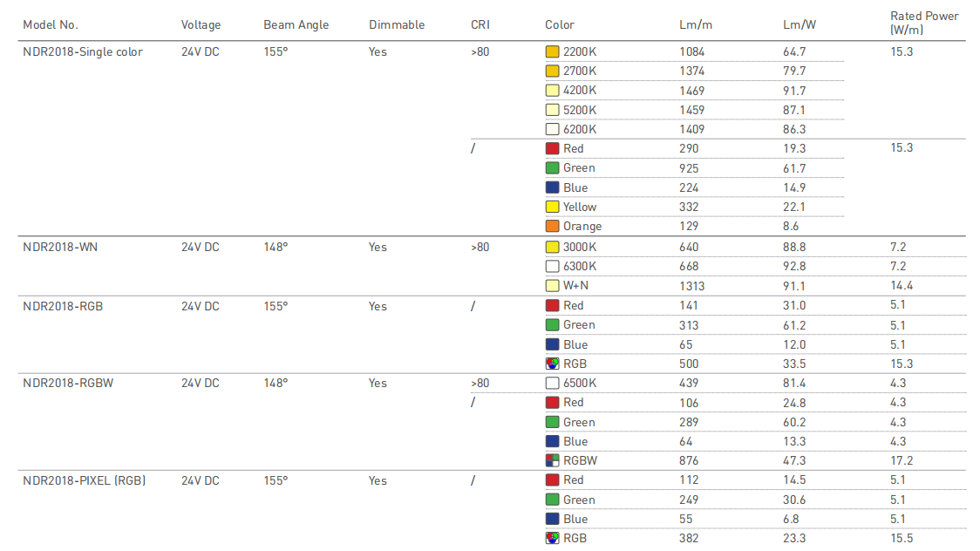The width and height of the screenshot is (980, 551).
Task: Select the Blue swatch with 64 Lm/m
Action: point(552,442)
